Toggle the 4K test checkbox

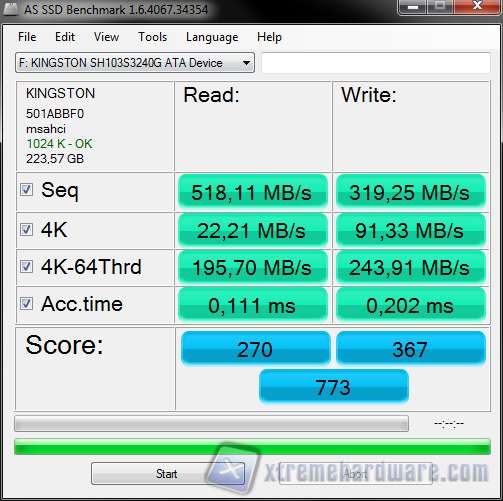click(x=26, y=229)
